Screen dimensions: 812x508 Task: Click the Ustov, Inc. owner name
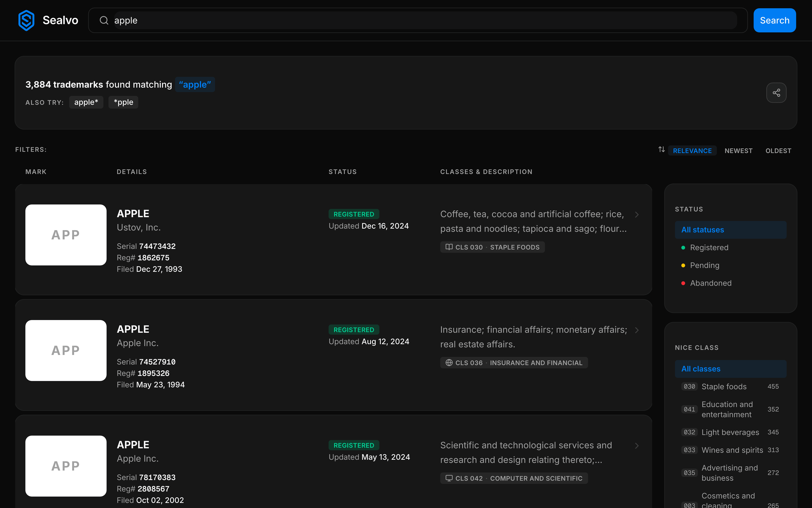pos(139,228)
